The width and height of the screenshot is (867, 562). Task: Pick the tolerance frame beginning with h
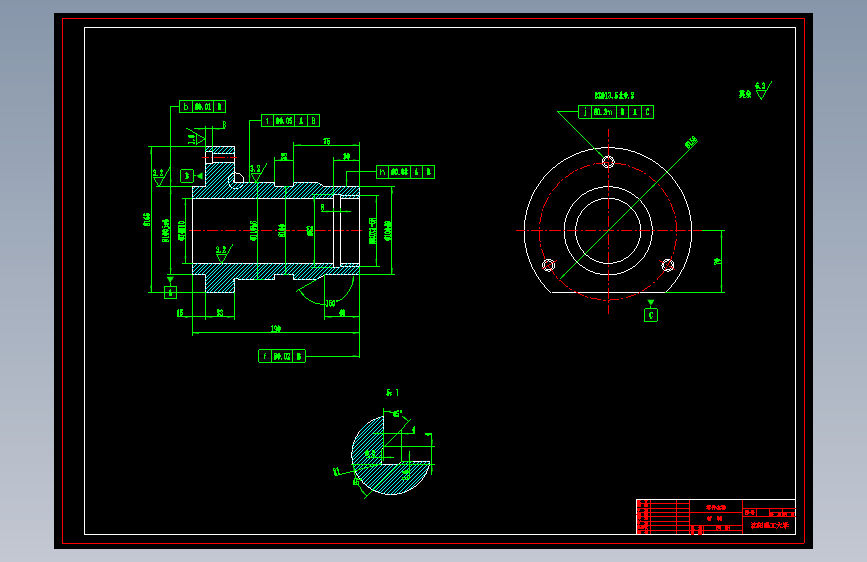click(x=405, y=172)
